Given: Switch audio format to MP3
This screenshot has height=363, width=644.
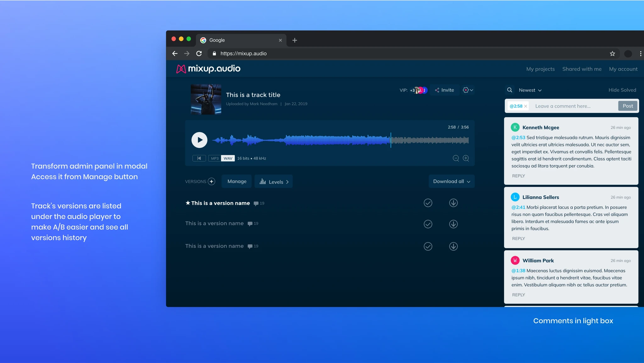Looking at the screenshot, I should (x=215, y=158).
